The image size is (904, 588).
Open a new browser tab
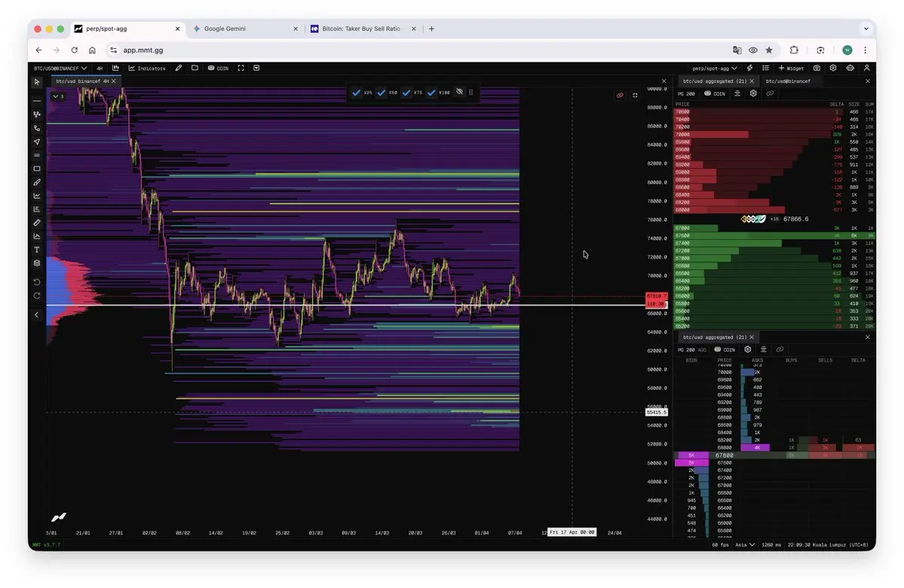(x=431, y=28)
